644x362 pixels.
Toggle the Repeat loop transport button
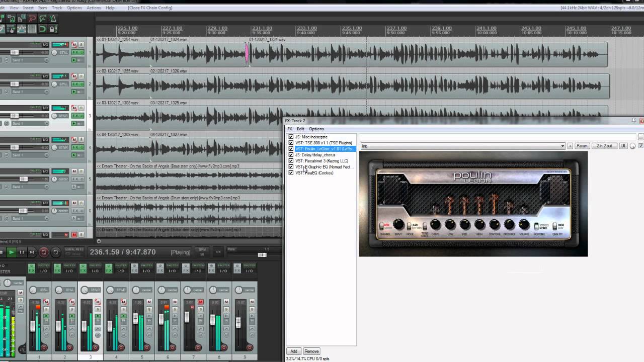pyautogui.click(x=56, y=252)
